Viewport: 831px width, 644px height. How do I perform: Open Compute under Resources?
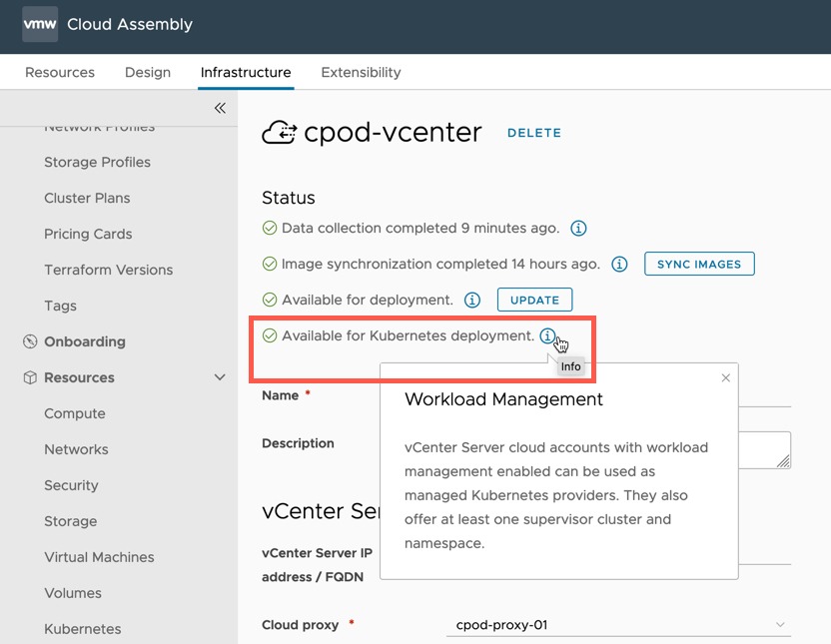tap(75, 413)
